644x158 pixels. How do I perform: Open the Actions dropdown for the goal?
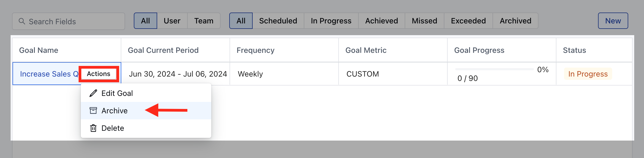[99, 74]
